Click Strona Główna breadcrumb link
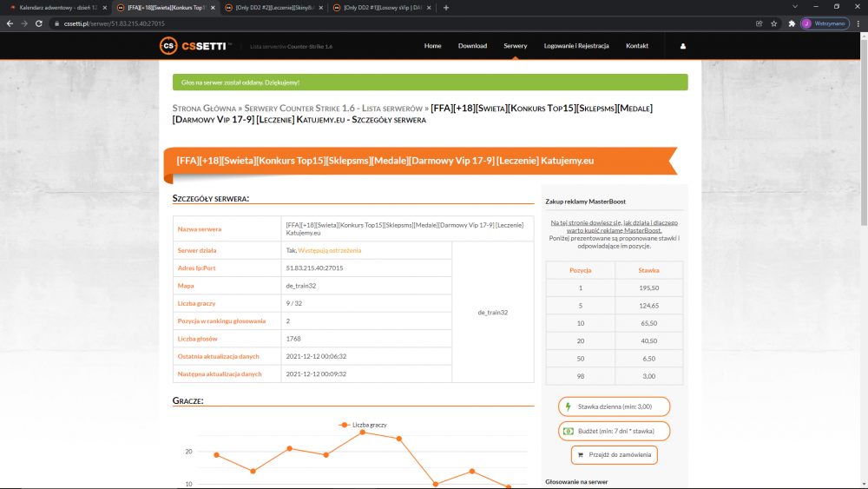 pyautogui.click(x=204, y=109)
